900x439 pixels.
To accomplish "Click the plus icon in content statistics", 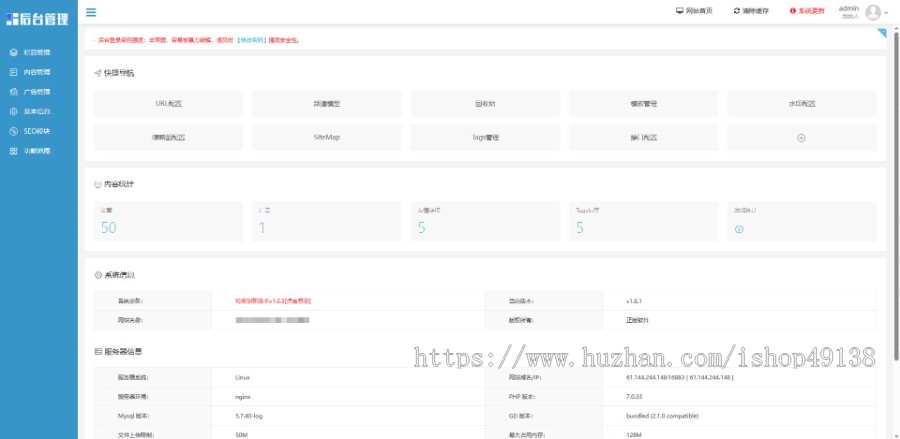I will 739,229.
